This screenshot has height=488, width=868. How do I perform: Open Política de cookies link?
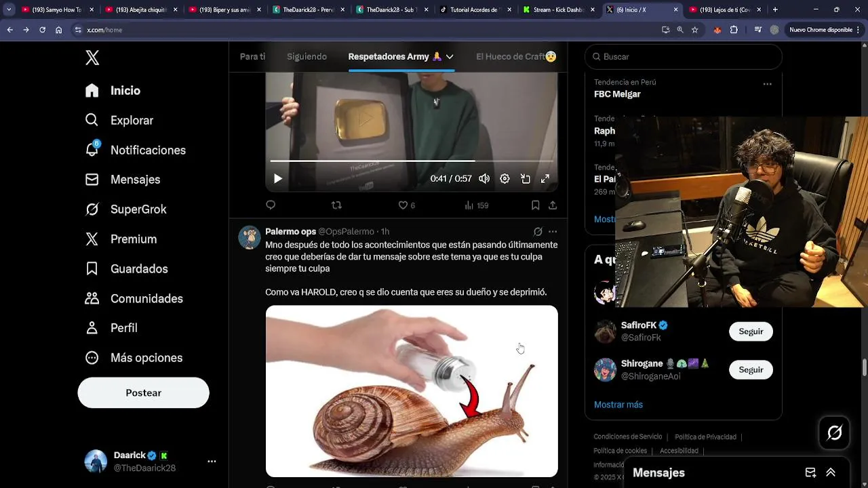pyautogui.click(x=620, y=451)
